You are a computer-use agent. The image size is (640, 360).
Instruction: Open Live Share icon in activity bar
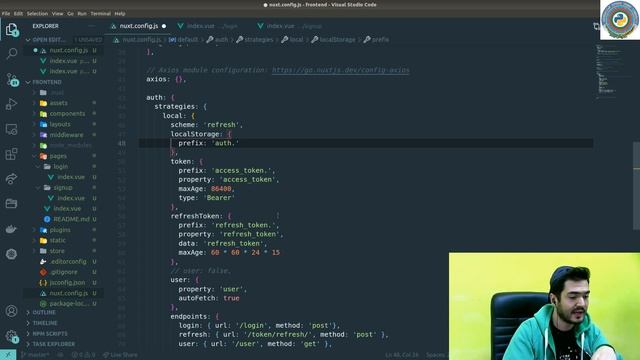11,179
